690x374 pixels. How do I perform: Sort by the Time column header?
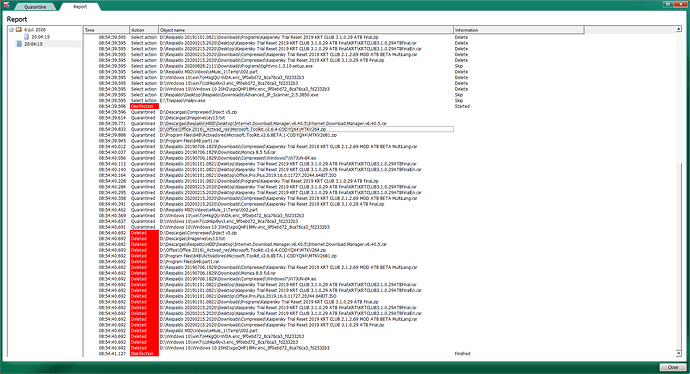pyautogui.click(x=106, y=30)
